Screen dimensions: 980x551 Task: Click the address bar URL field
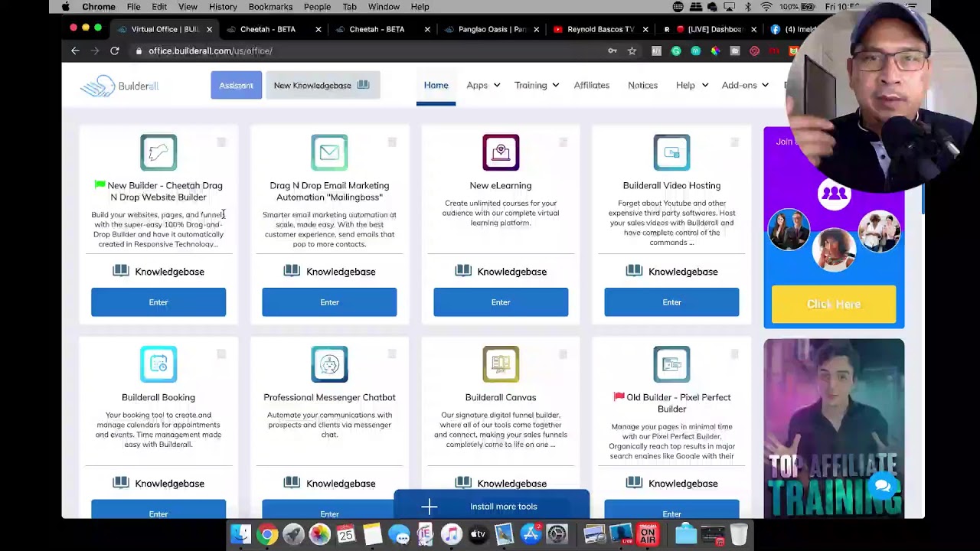pos(367,51)
